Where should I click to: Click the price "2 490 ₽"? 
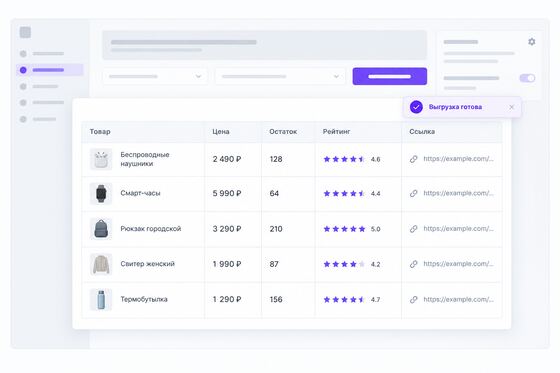point(227,159)
